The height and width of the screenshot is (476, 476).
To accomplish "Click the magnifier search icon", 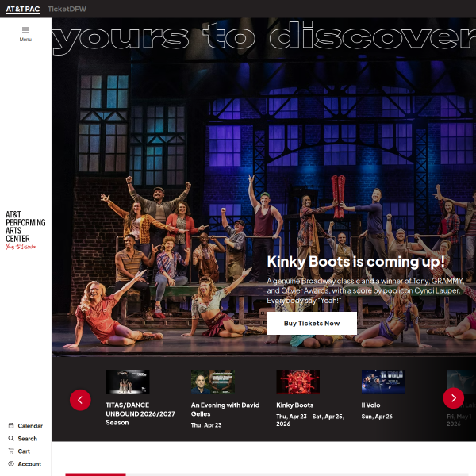I will coord(11,439).
